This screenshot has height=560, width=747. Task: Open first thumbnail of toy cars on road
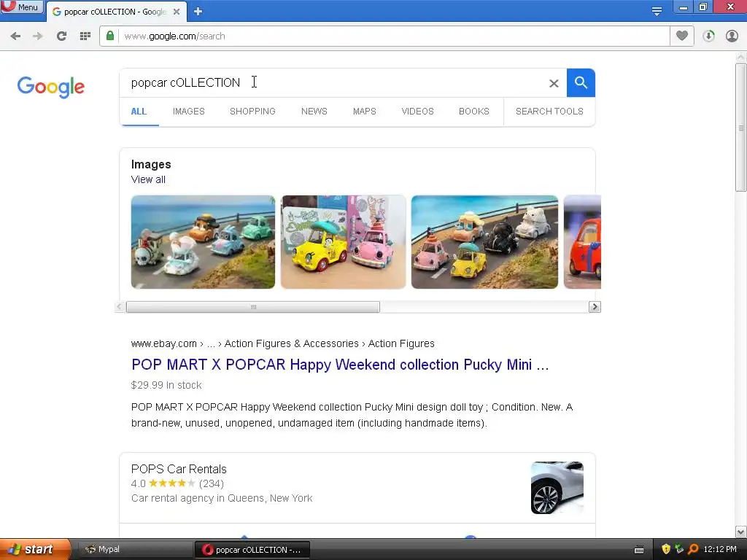pos(203,242)
